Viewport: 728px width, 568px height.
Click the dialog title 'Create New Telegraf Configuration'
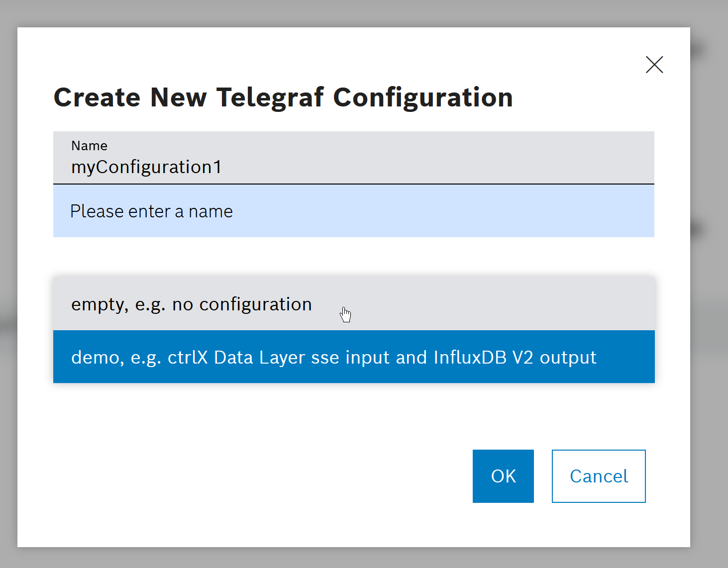click(x=283, y=97)
